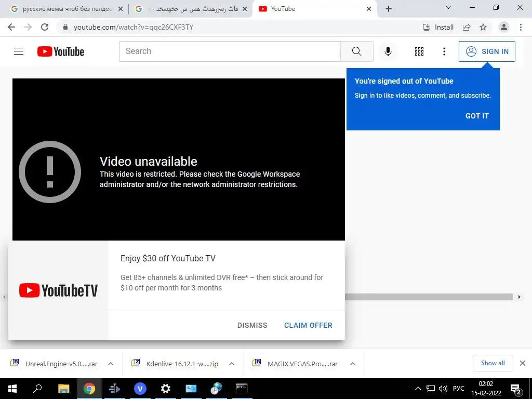Screen dimensions: 532x399
Task: Reload the YouTube page
Action: pyautogui.click(x=45, y=27)
